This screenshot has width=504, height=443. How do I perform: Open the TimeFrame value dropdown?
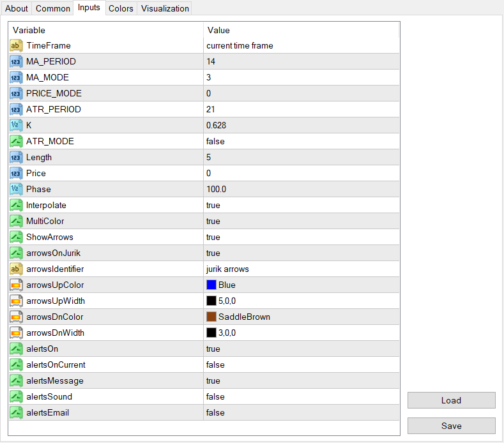(x=300, y=46)
